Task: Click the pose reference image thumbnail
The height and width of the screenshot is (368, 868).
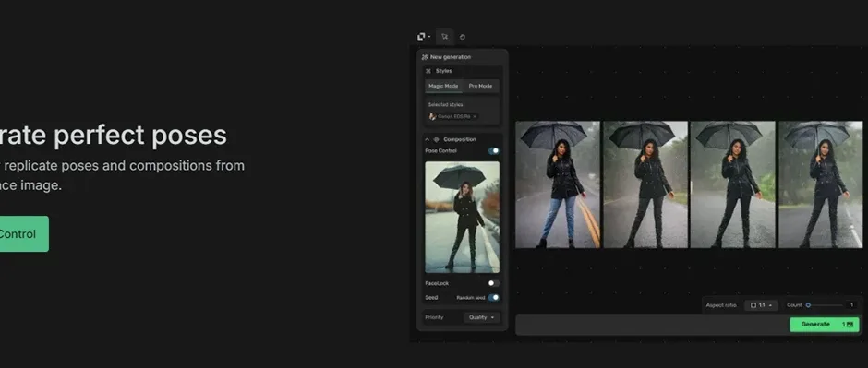Action: coord(463,217)
